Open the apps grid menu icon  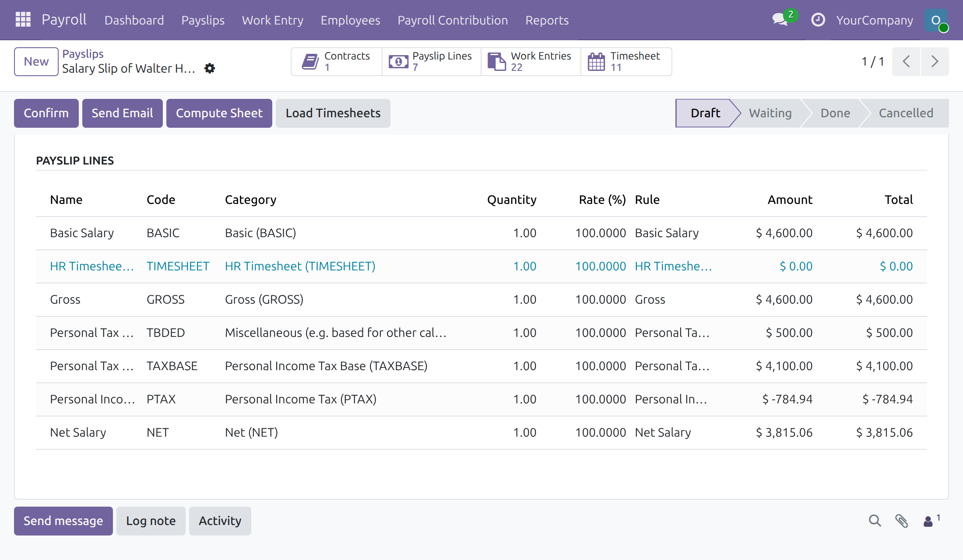click(x=23, y=20)
